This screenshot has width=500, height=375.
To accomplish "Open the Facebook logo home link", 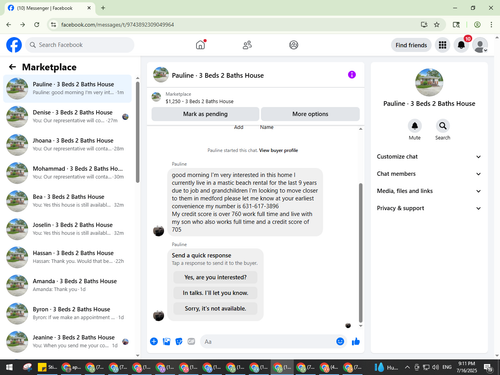I will click(14, 45).
